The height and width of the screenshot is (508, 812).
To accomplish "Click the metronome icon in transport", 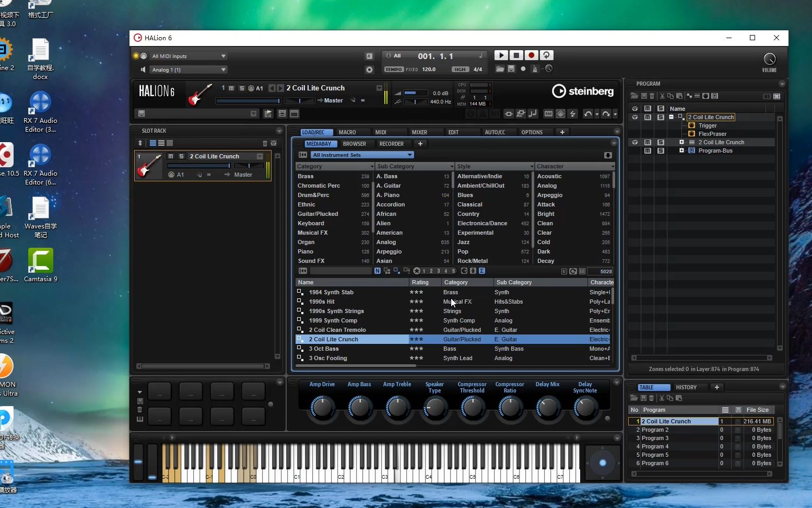I will [x=534, y=69].
